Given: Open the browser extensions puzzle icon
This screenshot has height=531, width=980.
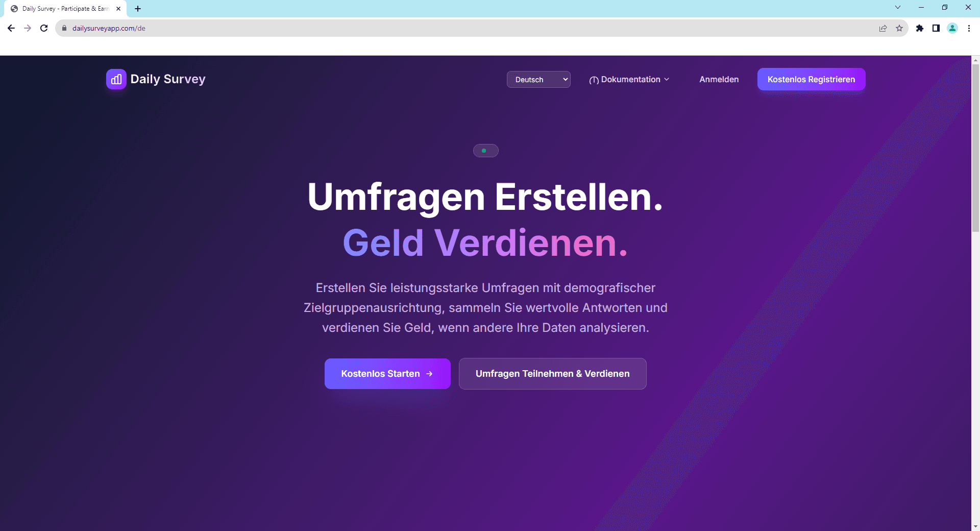Looking at the screenshot, I should click(920, 29).
